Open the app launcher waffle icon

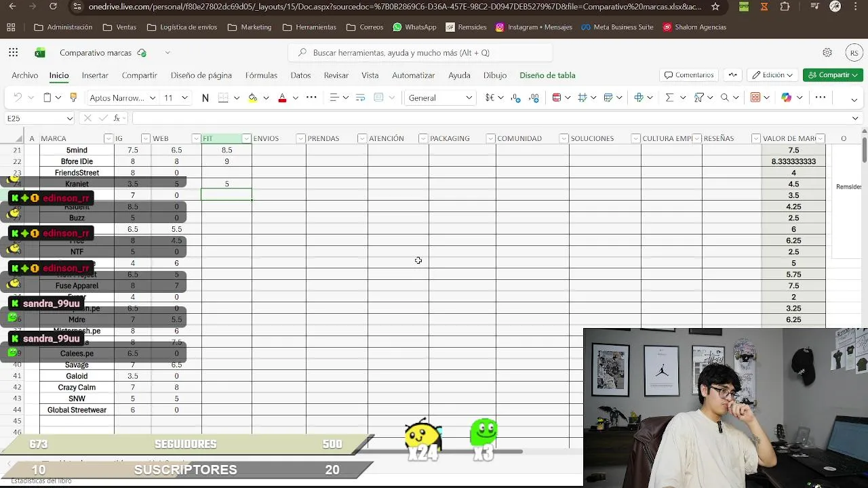coord(13,53)
